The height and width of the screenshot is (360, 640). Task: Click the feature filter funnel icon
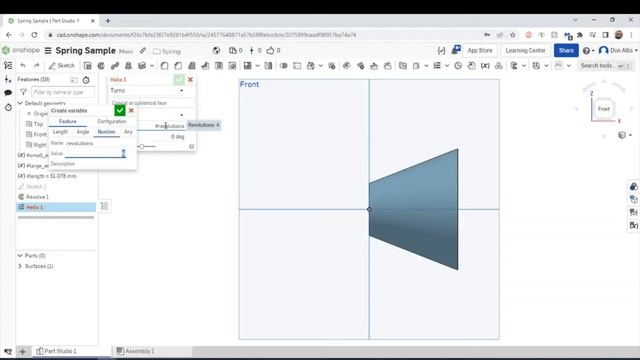point(23,92)
